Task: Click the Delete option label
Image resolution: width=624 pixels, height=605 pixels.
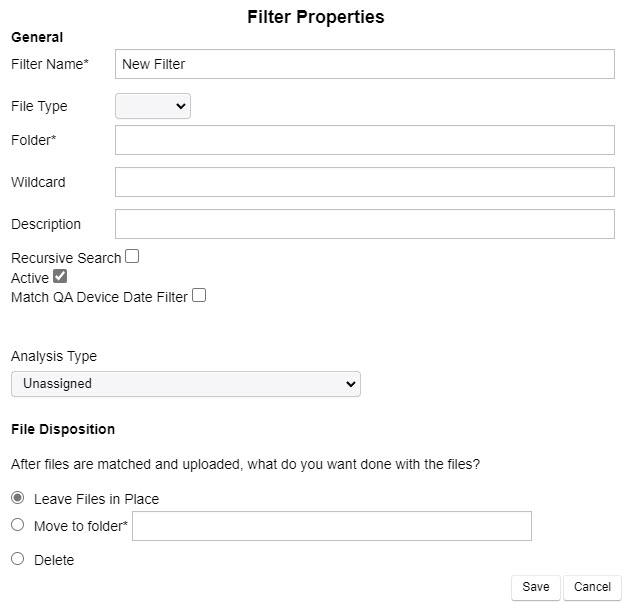Action: [x=54, y=560]
